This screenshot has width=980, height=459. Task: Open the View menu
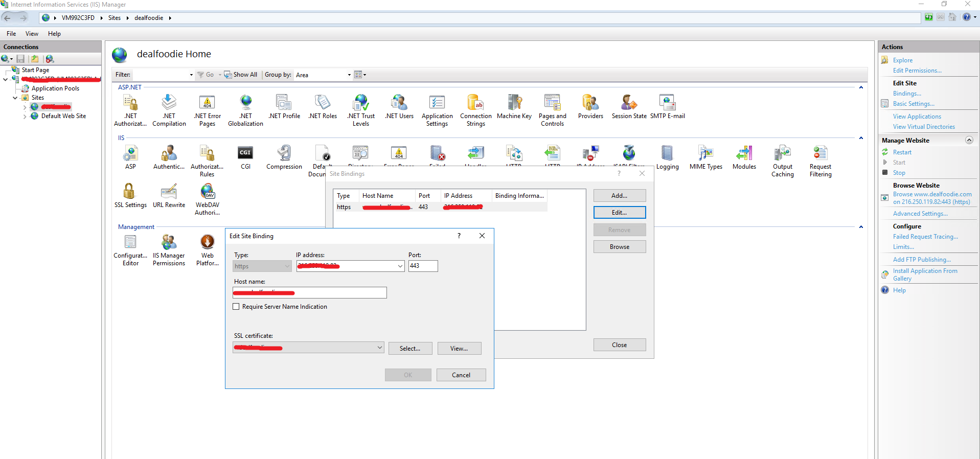pos(32,34)
